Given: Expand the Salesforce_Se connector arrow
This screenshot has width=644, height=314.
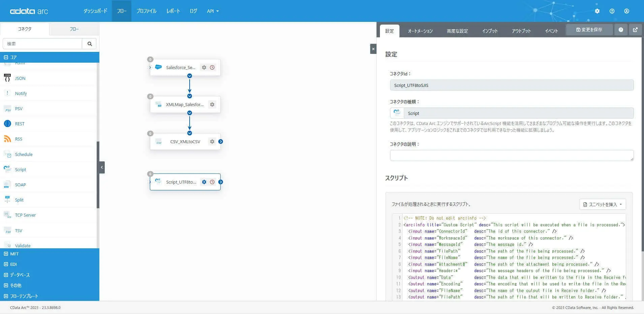Looking at the screenshot, I should 150,67.
